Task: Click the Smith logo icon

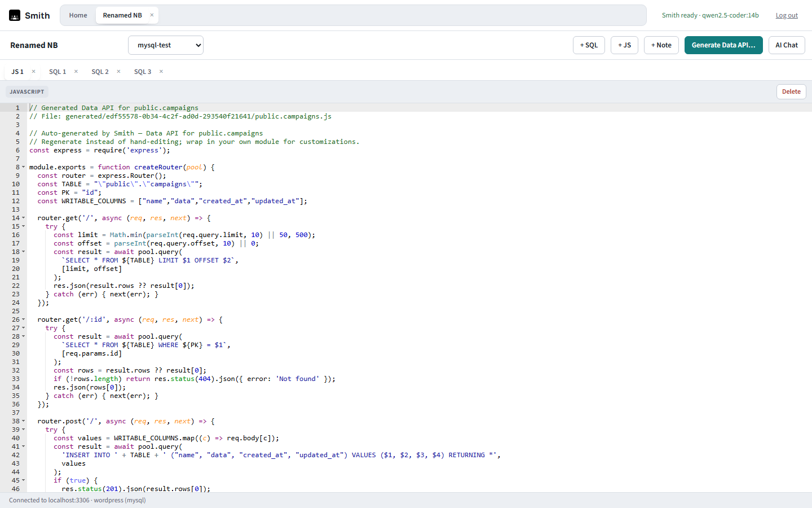Action: tap(15, 15)
